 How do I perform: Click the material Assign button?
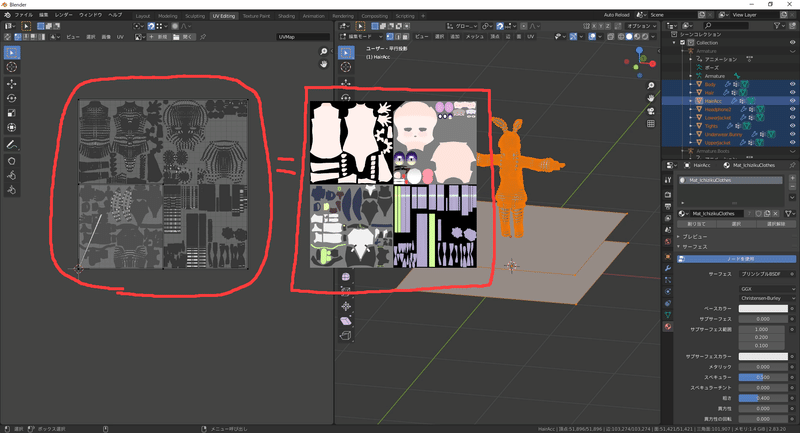(696, 224)
